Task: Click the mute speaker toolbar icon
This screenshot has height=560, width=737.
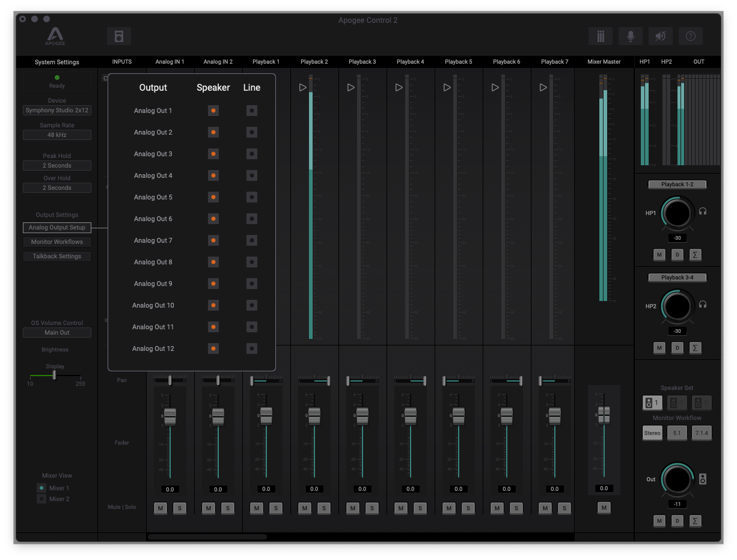Action: pos(661,36)
